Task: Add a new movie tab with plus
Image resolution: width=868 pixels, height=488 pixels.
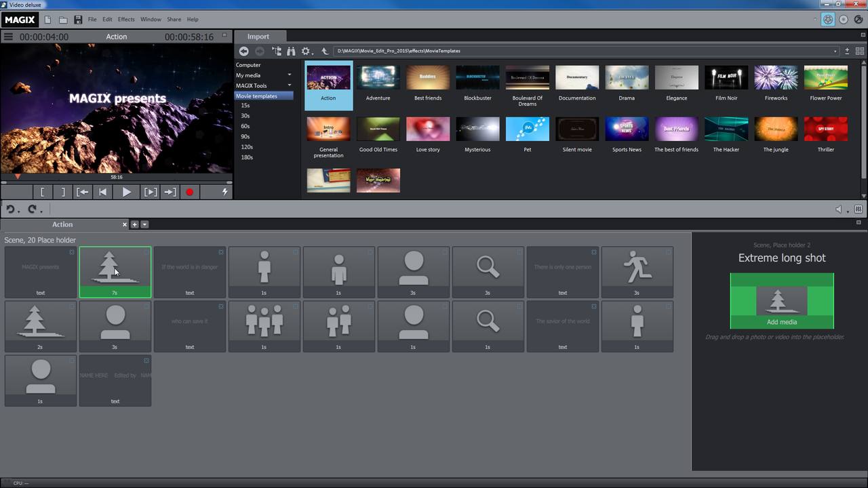Action: point(134,224)
